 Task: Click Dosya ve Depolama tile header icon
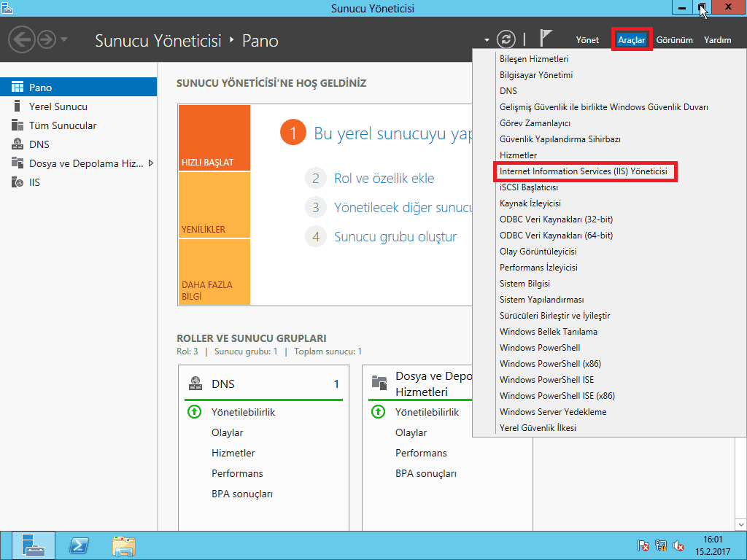pos(379,383)
